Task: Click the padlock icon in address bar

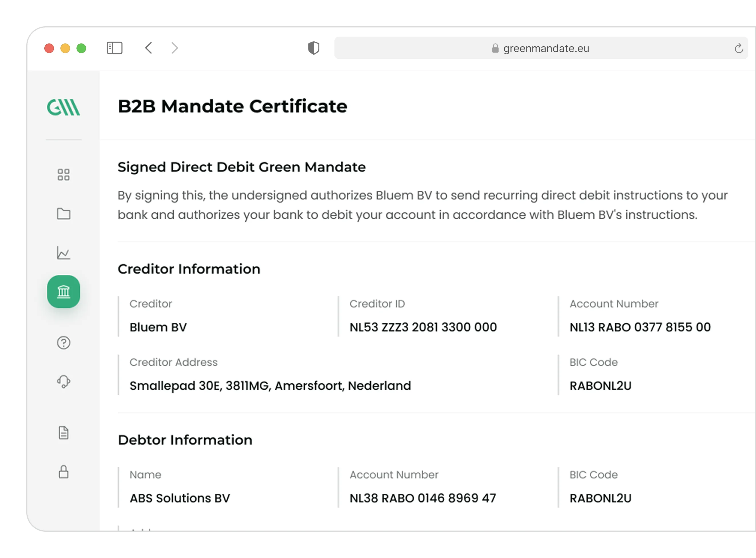Action: tap(495, 48)
